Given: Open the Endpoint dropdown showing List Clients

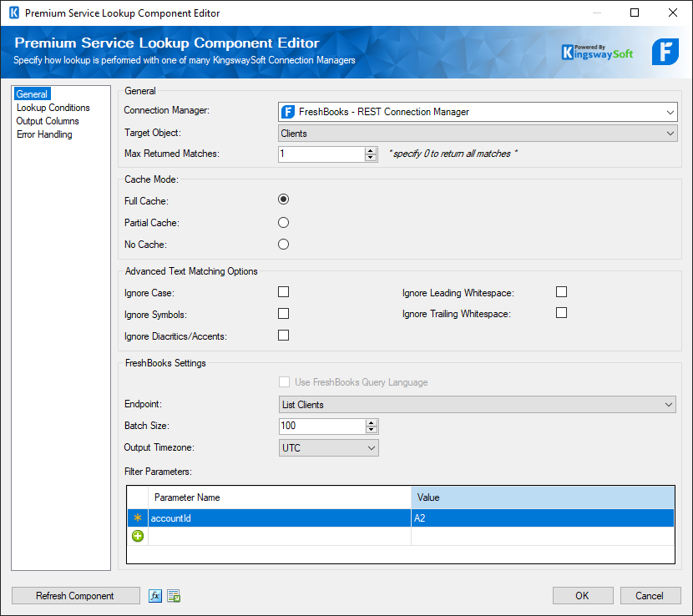Looking at the screenshot, I should coord(670,404).
